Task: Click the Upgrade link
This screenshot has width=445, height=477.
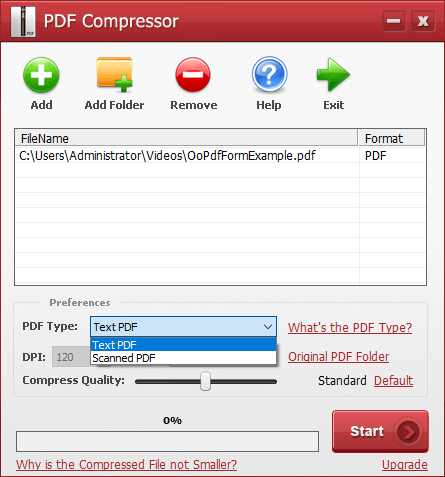Action: 405,464
